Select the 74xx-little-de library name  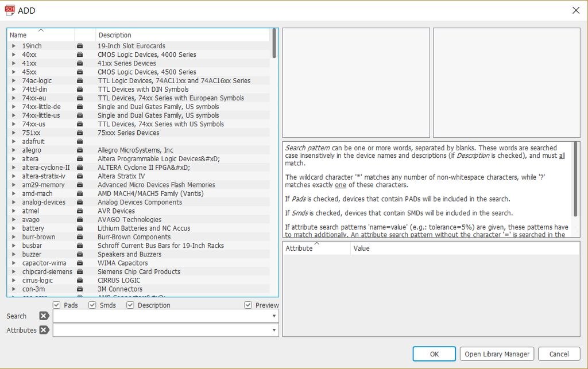click(41, 106)
